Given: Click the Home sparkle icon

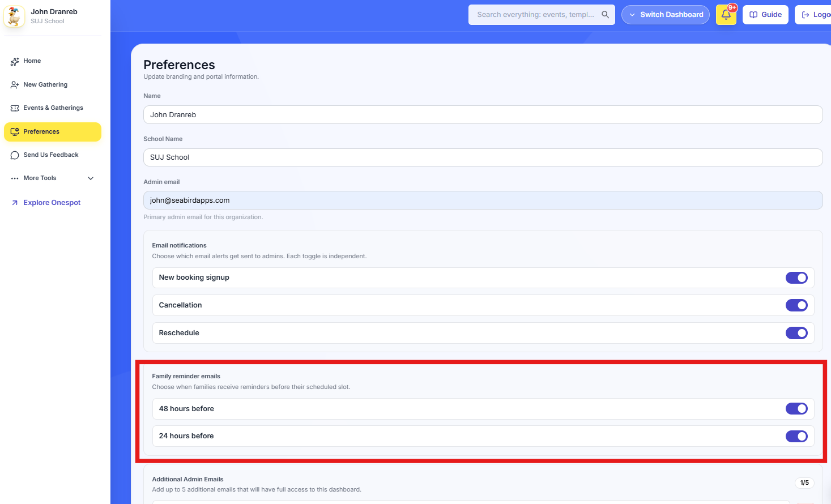Looking at the screenshot, I should (15, 61).
